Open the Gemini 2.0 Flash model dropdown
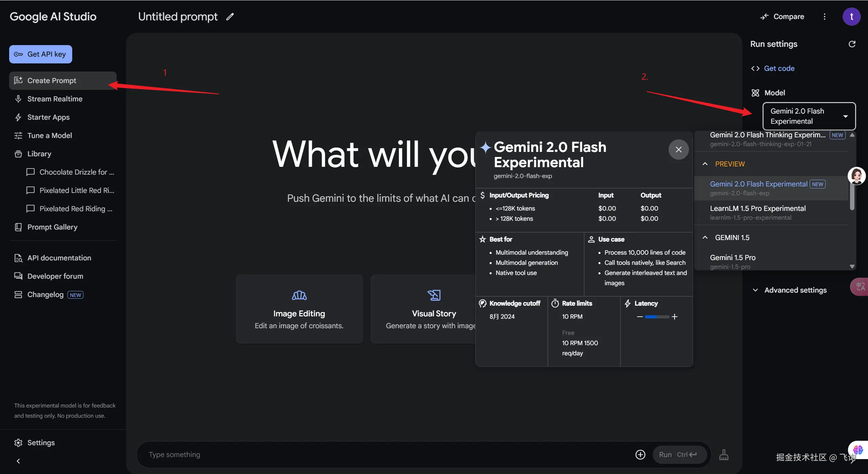 click(x=809, y=116)
